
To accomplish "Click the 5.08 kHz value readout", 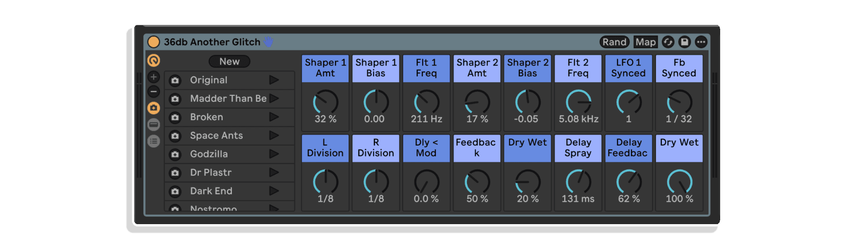I will [579, 119].
